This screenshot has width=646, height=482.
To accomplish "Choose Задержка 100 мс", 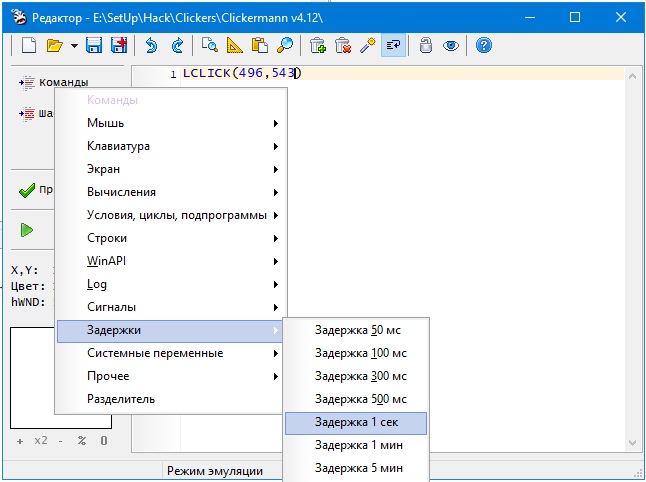I will point(356,354).
